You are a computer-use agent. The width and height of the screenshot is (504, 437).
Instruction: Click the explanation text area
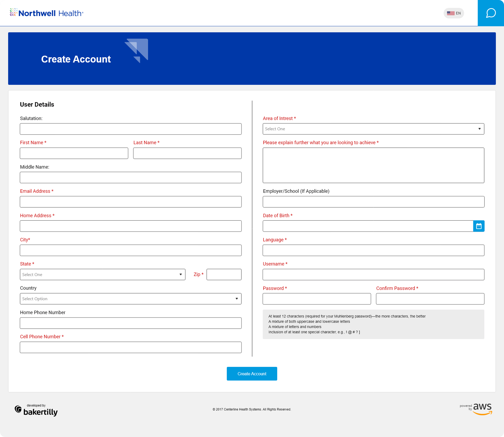tap(373, 165)
